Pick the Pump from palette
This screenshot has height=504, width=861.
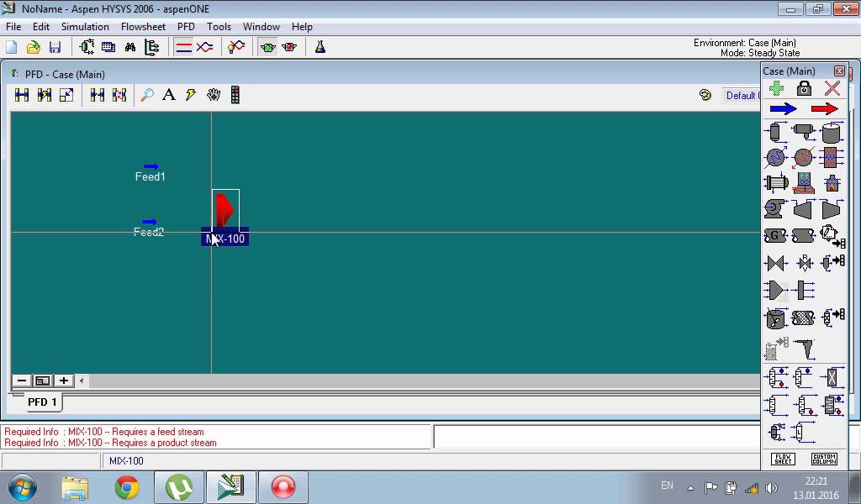click(775, 209)
